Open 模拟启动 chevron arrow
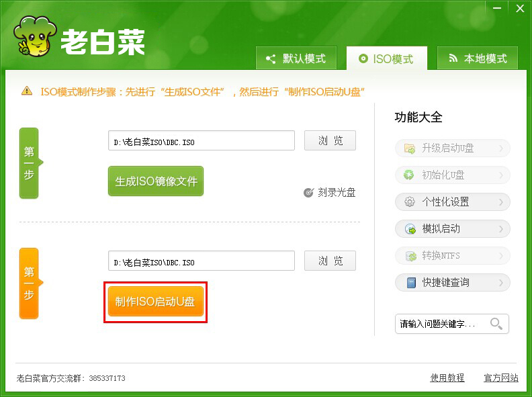Screen dimensions: 532x397 pos(501,229)
